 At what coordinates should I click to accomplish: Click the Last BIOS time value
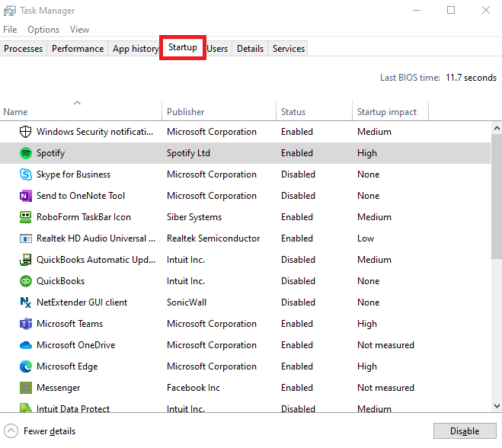[471, 78]
